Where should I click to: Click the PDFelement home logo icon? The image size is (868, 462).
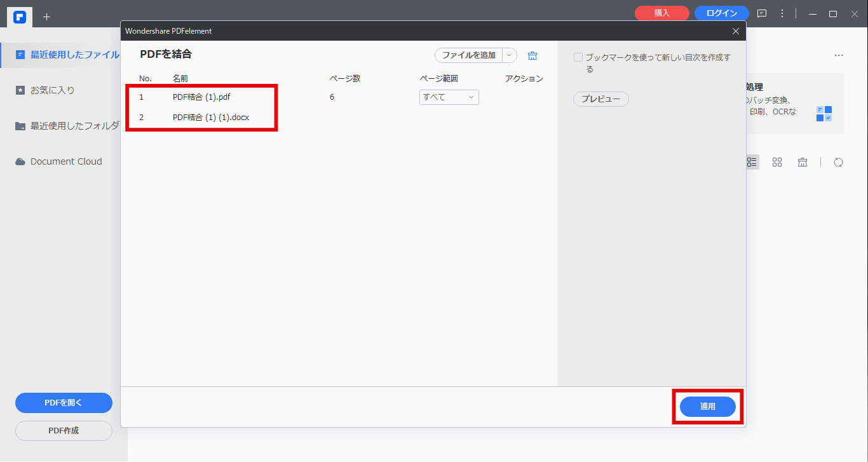pos(20,17)
